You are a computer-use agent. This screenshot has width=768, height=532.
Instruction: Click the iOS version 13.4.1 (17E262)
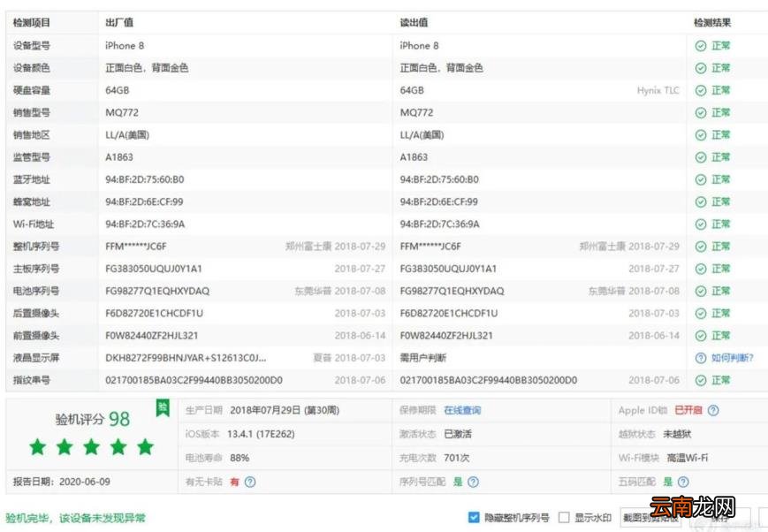pyautogui.click(x=261, y=434)
